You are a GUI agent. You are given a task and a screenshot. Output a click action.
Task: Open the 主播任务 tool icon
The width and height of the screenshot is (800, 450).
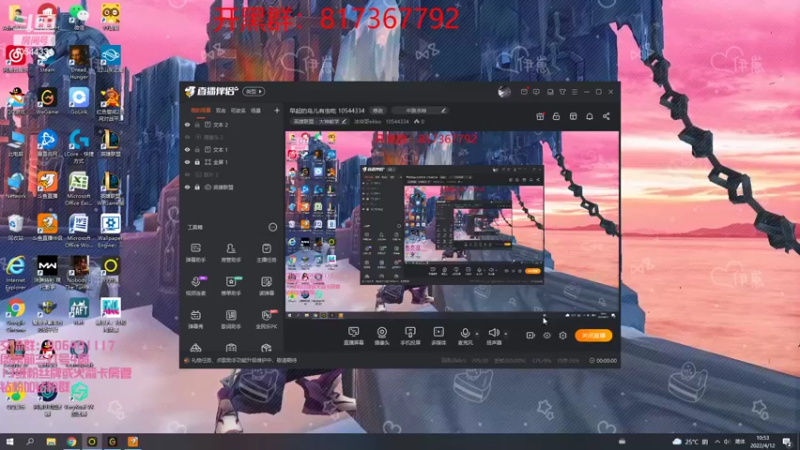(x=266, y=253)
